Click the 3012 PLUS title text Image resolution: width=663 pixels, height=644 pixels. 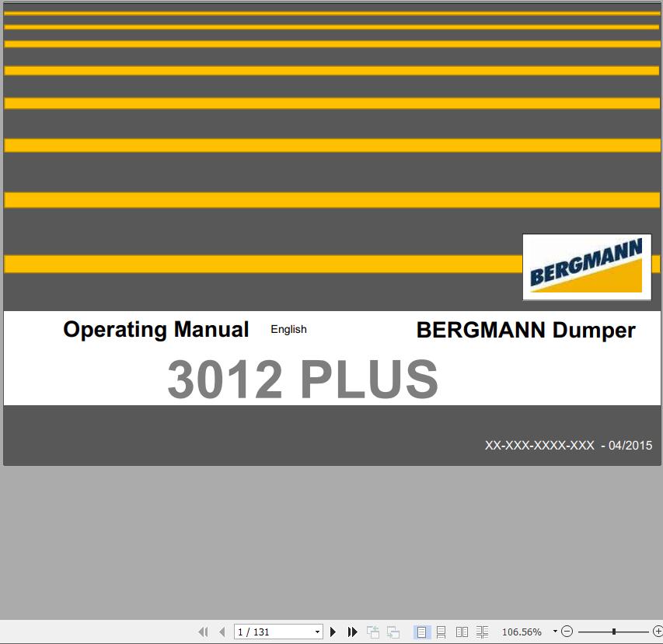pos(303,379)
